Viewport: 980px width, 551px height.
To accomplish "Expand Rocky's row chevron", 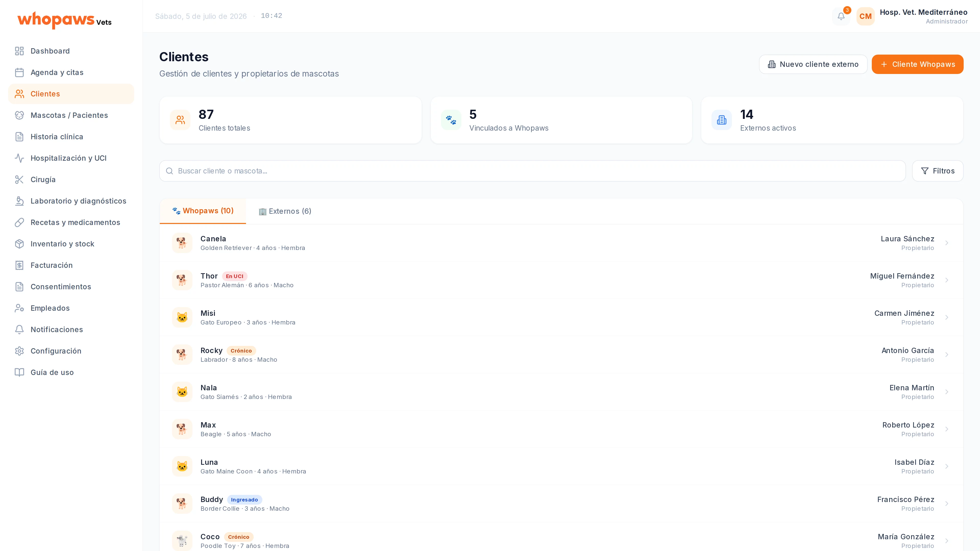I will point(947,354).
